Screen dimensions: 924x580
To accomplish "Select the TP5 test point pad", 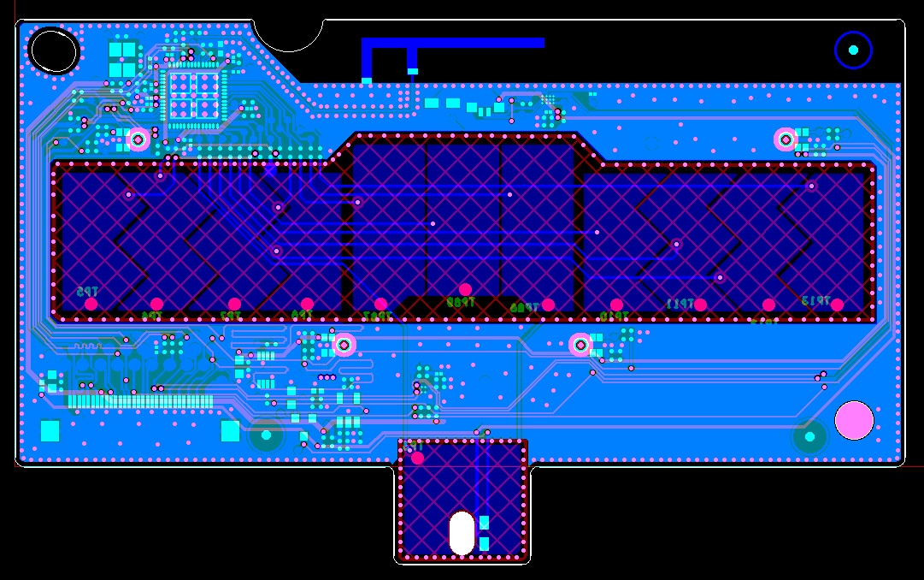I will coord(91,304).
